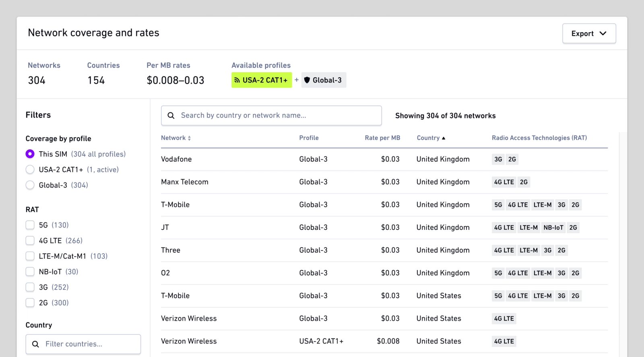Enable the 5G RAT filter checkbox

pyautogui.click(x=30, y=225)
